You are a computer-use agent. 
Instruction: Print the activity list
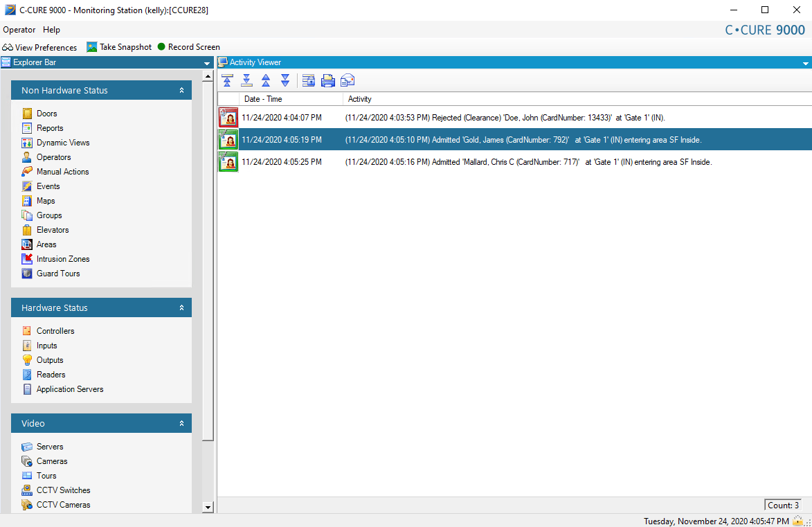point(328,80)
